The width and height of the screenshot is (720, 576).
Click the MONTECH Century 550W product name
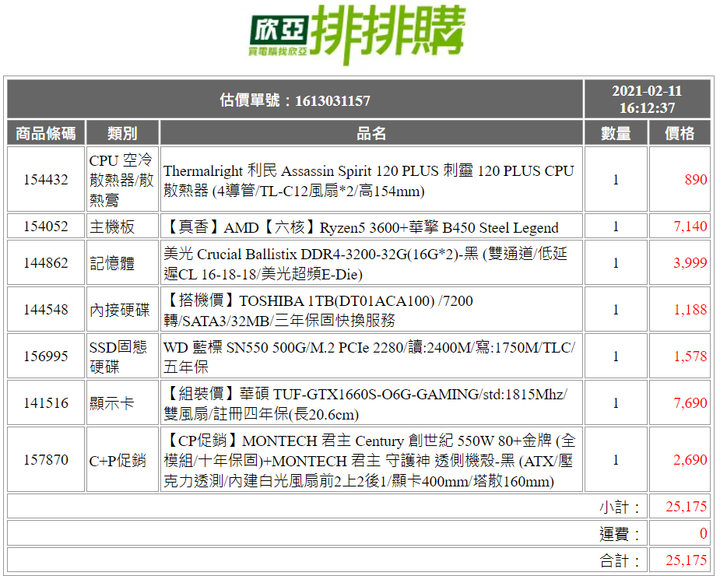pos(369,460)
